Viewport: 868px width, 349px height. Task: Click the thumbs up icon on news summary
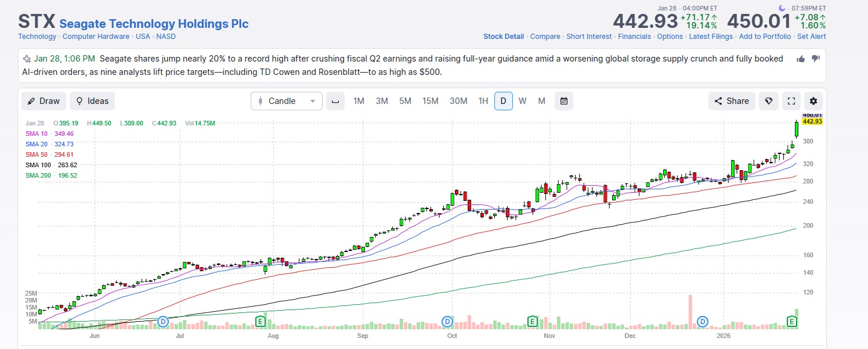click(801, 59)
